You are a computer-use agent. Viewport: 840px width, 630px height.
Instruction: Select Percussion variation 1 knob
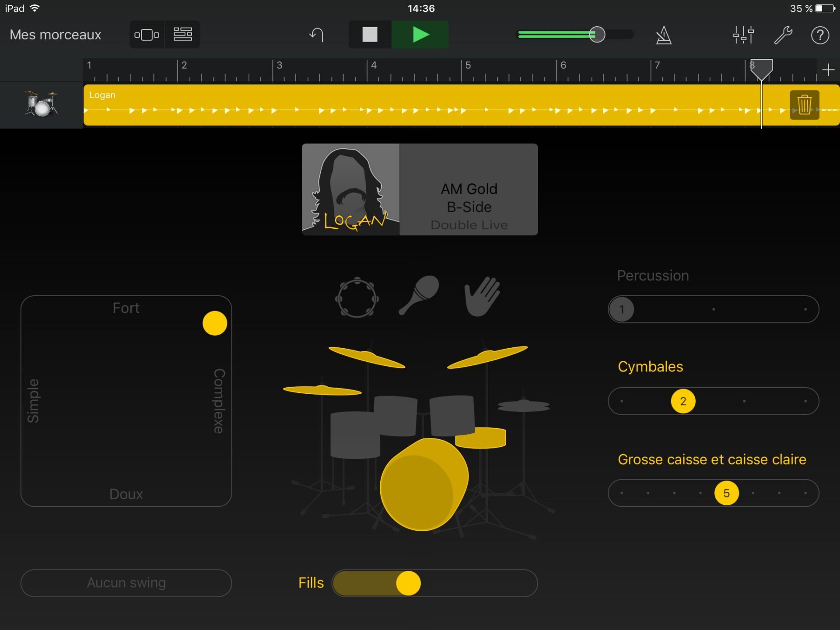pyautogui.click(x=622, y=309)
